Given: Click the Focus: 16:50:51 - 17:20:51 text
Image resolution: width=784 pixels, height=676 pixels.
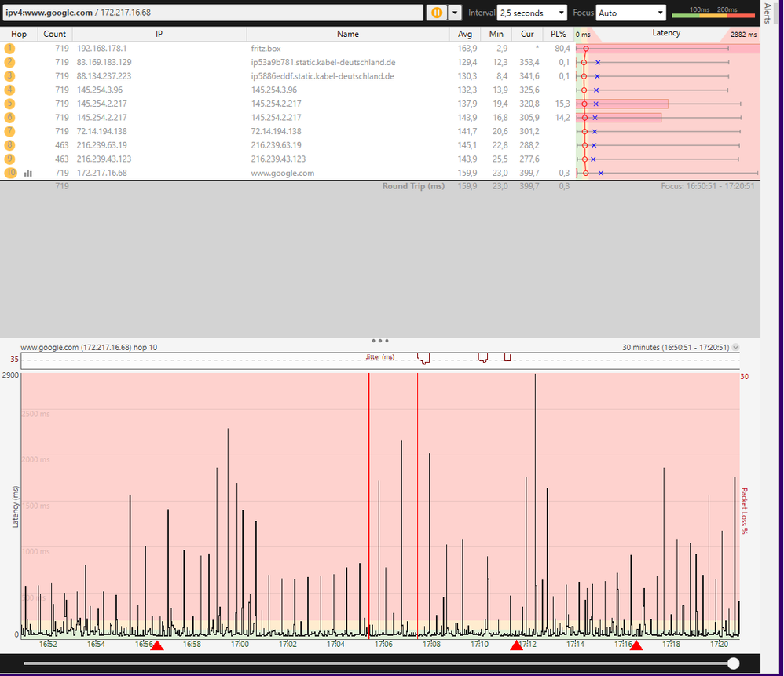Looking at the screenshot, I should (708, 186).
